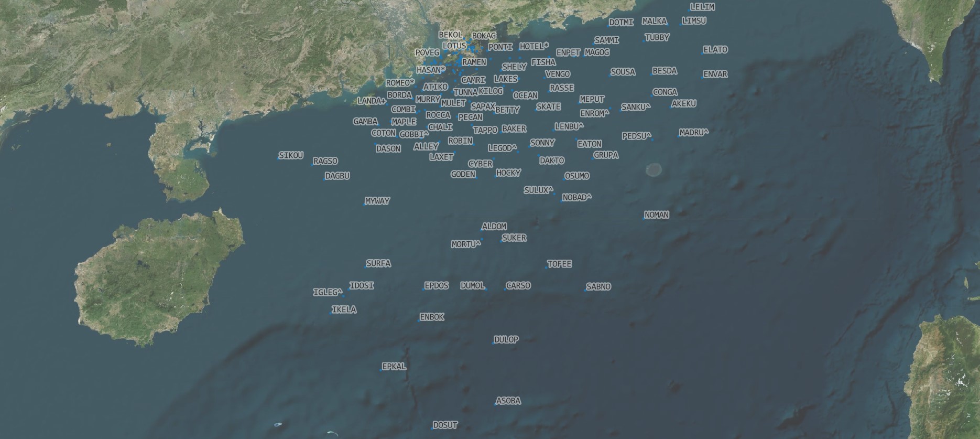
Task: Click the RAGSO waypoint label
Action: tap(325, 162)
